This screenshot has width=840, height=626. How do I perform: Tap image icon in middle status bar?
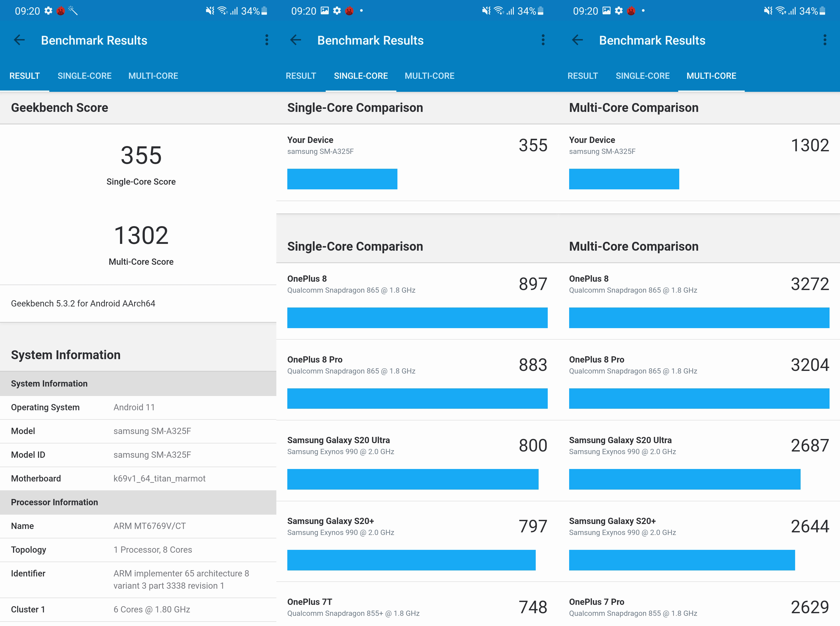click(325, 11)
